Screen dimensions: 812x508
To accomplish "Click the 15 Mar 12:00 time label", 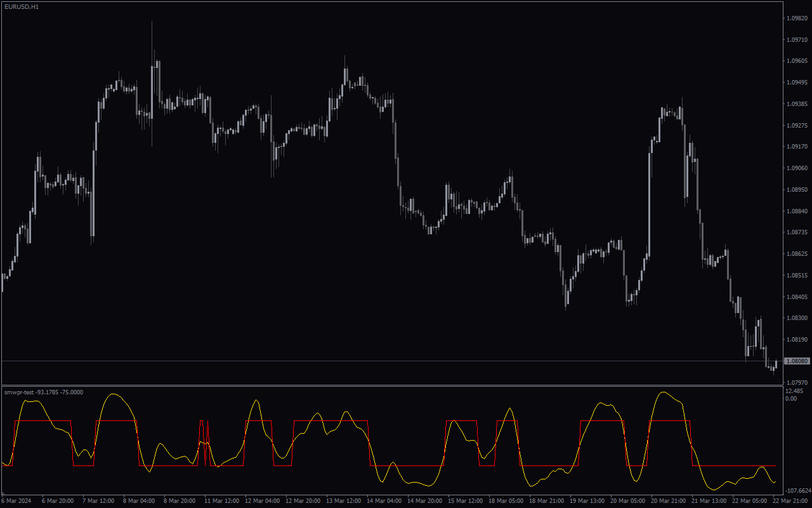I will [x=465, y=501].
